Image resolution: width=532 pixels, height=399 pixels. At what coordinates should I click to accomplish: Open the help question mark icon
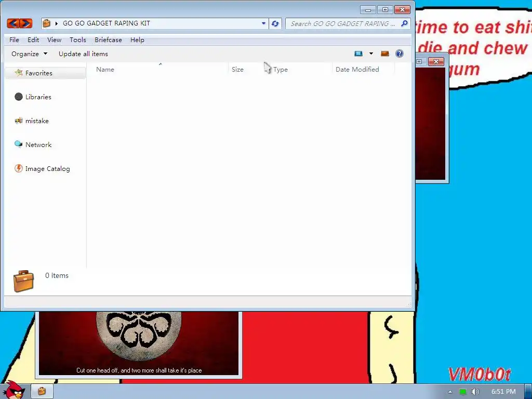[x=400, y=54]
